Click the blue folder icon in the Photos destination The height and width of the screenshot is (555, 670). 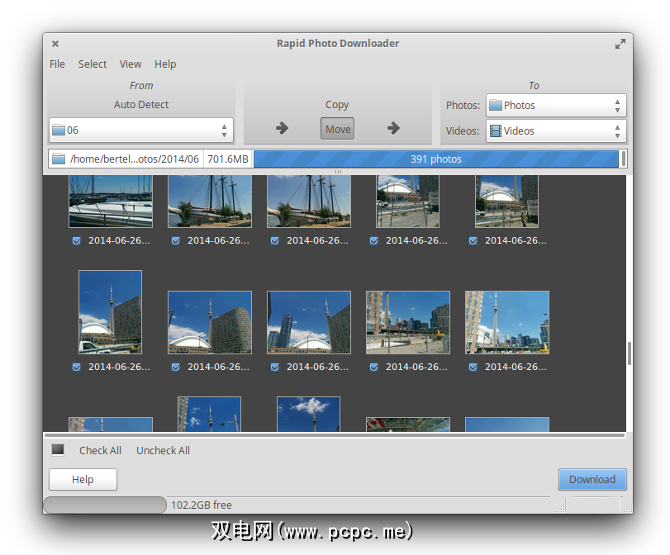[x=495, y=105]
